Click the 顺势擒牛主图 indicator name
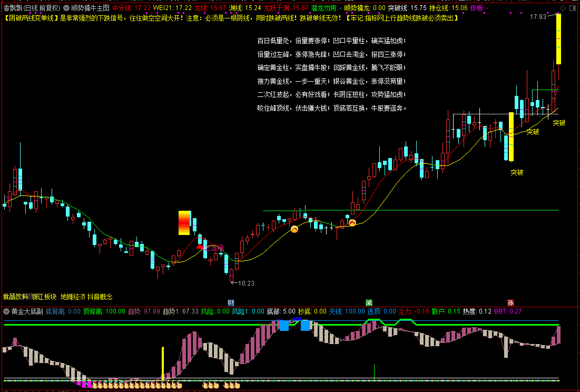 pos(90,8)
